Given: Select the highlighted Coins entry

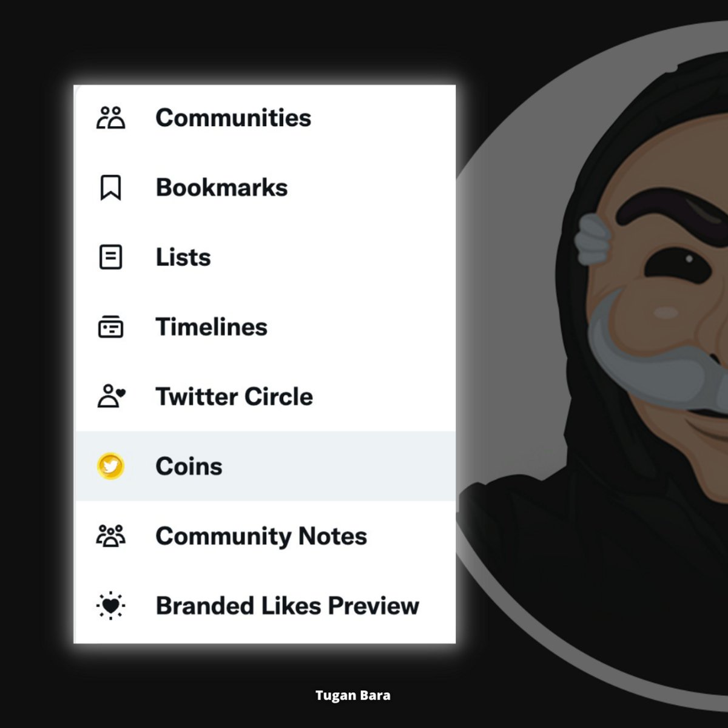Looking at the screenshot, I should 265,467.
